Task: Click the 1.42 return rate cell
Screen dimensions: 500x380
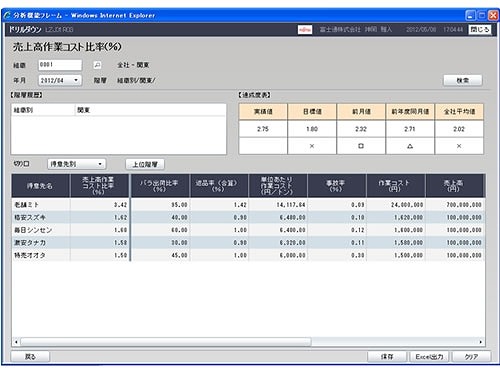Action: 219,205
